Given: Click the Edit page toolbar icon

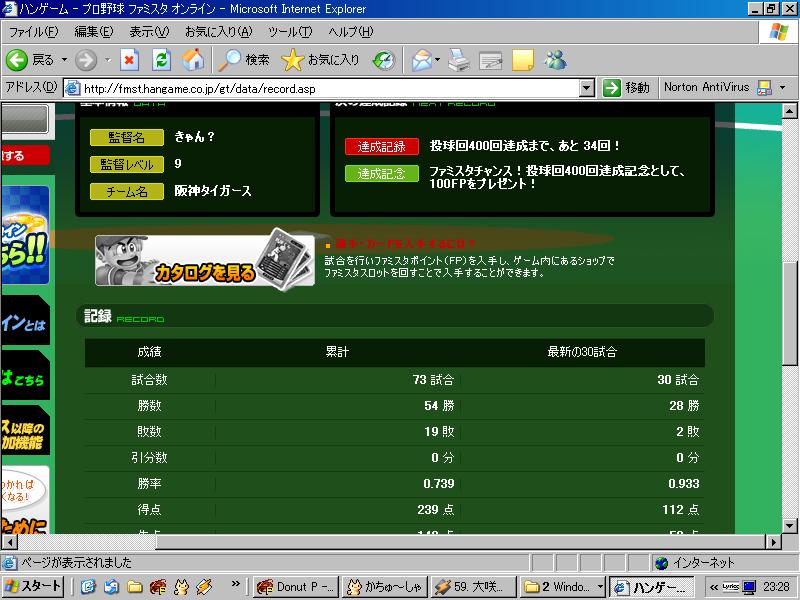Looking at the screenshot, I should coord(490,61).
